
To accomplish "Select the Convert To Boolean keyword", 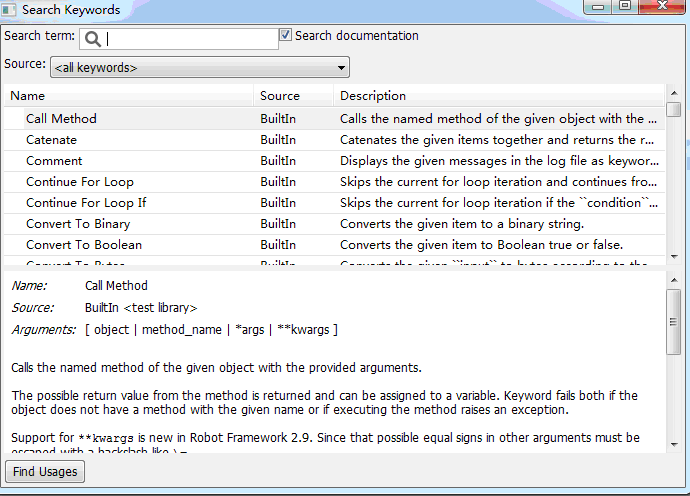I will pos(334,245).
